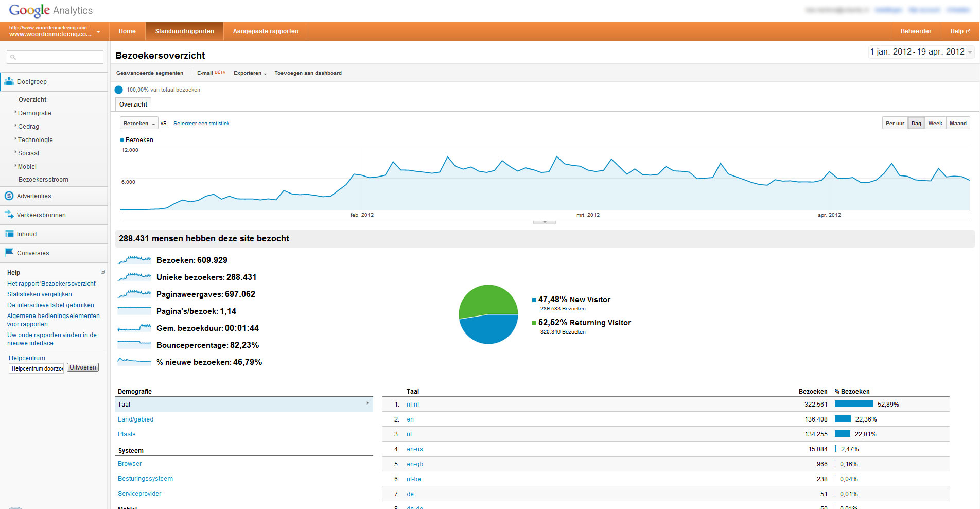Image resolution: width=980 pixels, height=509 pixels.
Task: Click the Bouncepercentage sparkline thumbnail
Action: 134,345
